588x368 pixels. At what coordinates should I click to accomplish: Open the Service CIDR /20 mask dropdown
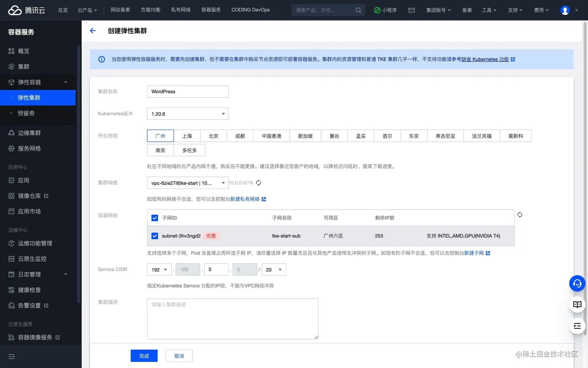click(x=273, y=269)
